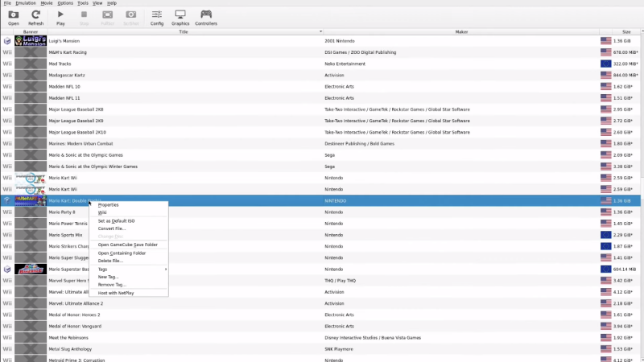Start the selected game with Play
This screenshot has width=644, height=362.
[60, 18]
